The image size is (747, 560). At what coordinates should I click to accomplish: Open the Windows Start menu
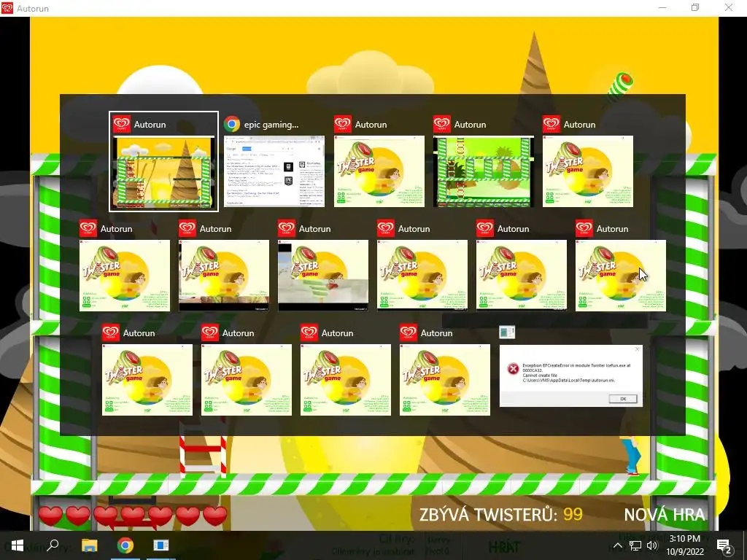18,545
